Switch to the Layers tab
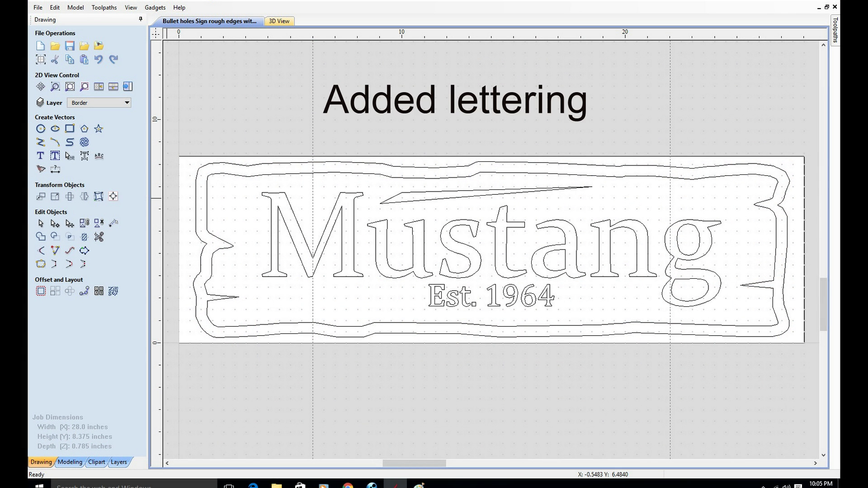 point(118,462)
